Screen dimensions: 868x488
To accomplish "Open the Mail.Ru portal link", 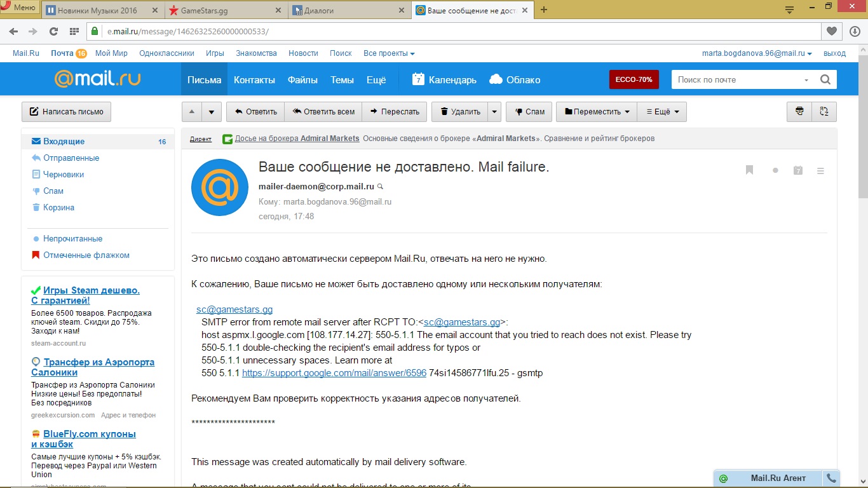I will (25, 53).
